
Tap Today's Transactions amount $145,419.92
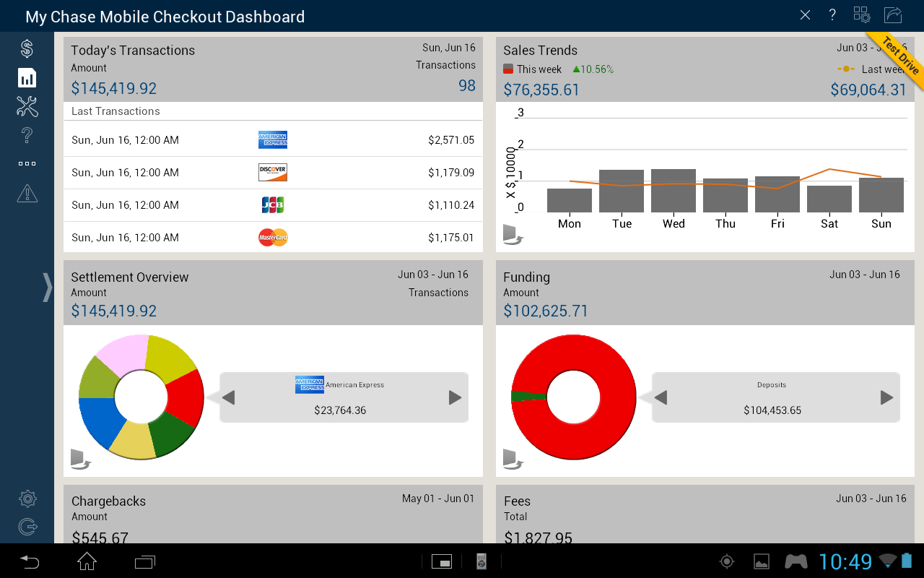point(114,88)
